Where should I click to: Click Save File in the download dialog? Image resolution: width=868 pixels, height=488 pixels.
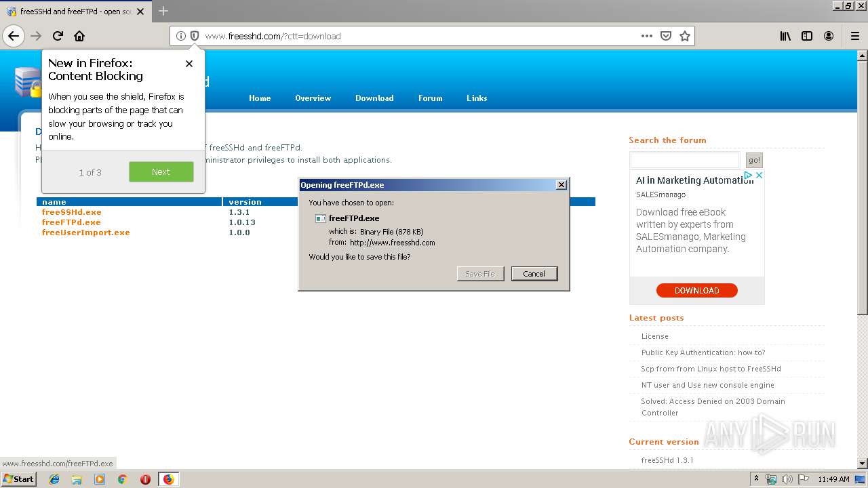480,274
